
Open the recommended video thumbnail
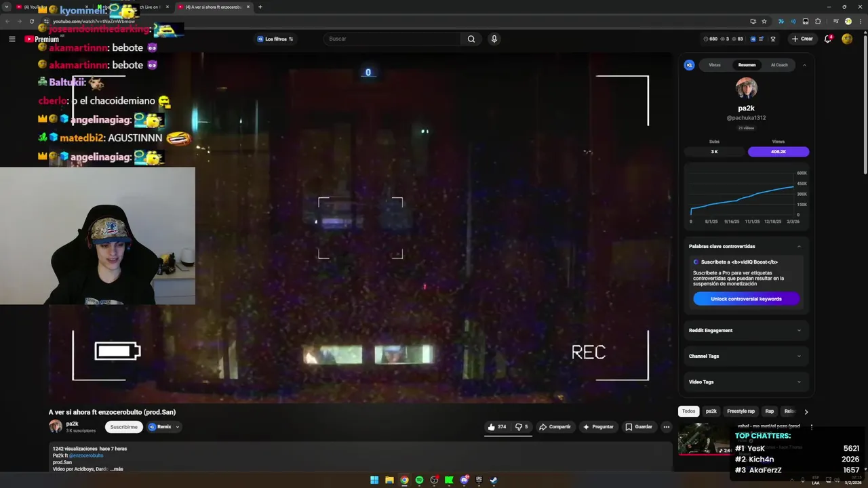click(x=705, y=439)
